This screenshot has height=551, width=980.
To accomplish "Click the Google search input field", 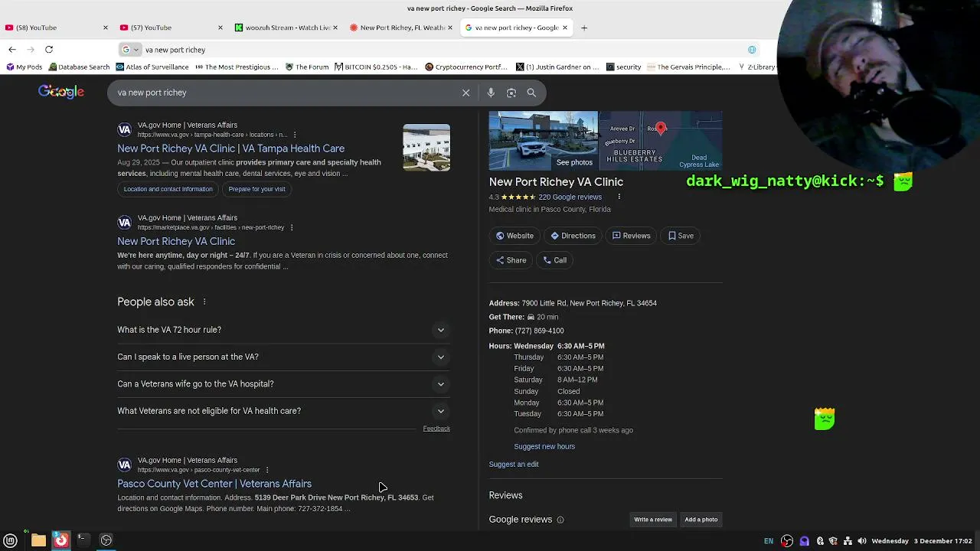I will point(283,93).
